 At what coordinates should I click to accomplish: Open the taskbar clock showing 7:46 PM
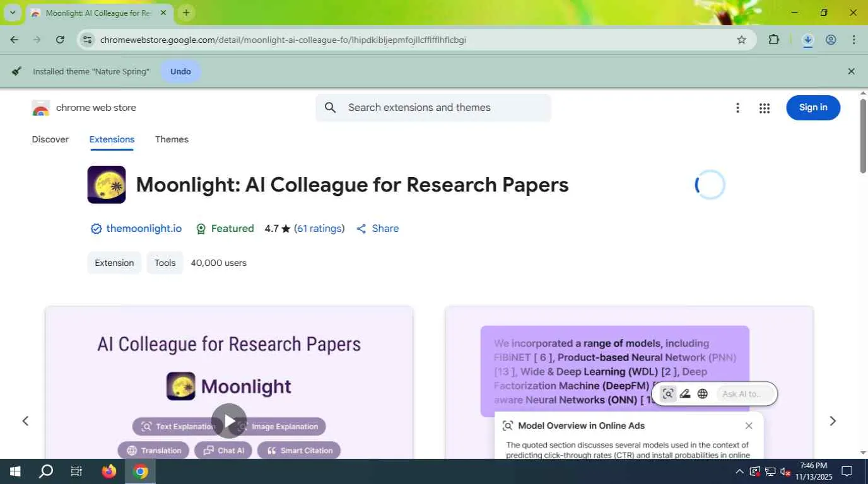pyautogui.click(x=815, y=471)
